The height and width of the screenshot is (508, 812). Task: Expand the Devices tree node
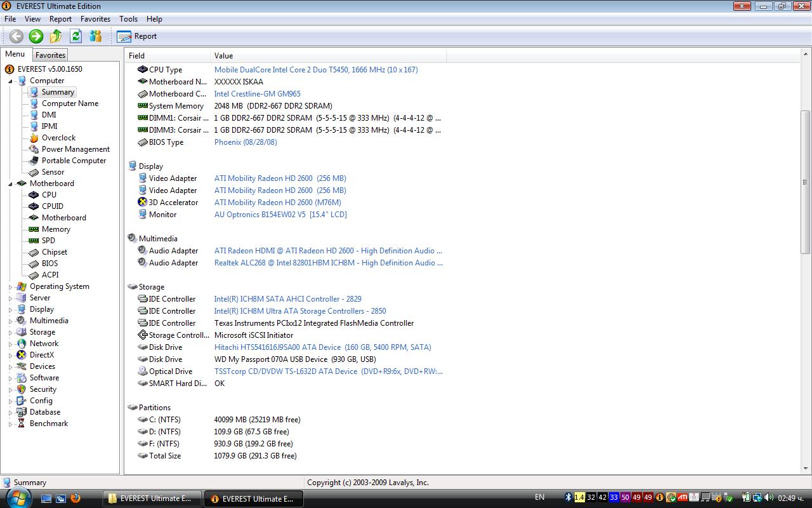click(x=10, y=367)
